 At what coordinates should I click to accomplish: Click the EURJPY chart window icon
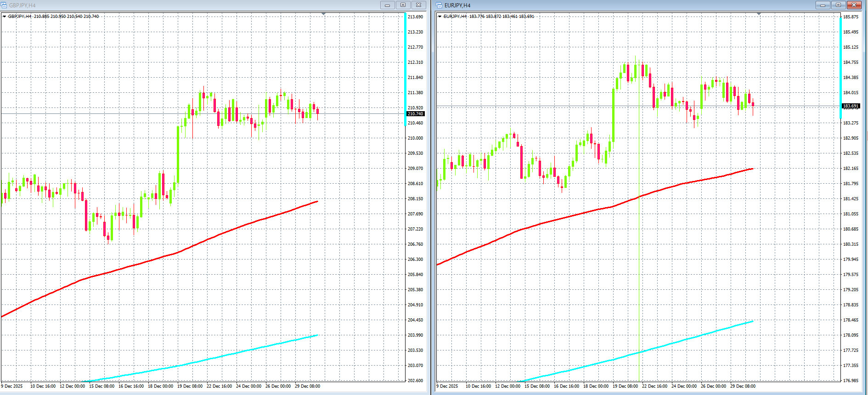439,5
